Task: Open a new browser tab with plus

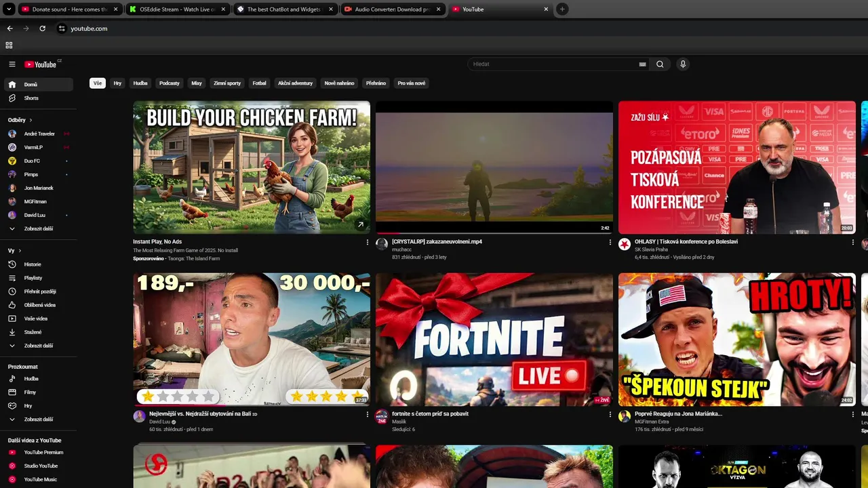Action: click(562, 9)
